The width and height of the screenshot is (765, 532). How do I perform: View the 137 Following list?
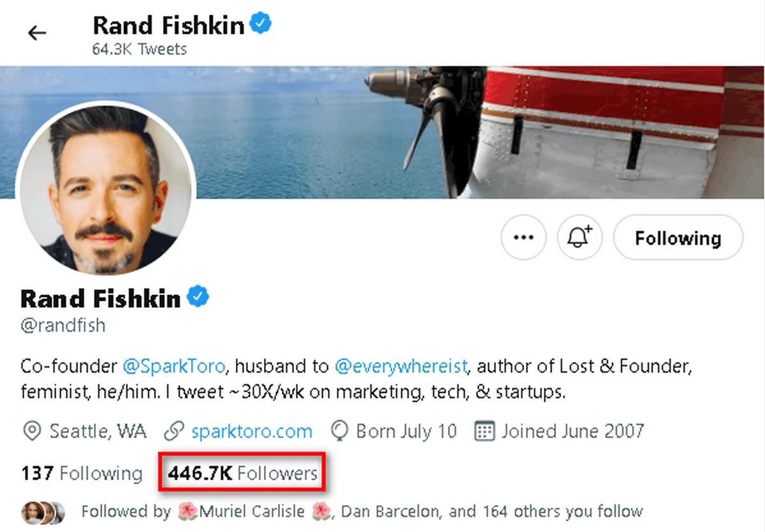82,473
